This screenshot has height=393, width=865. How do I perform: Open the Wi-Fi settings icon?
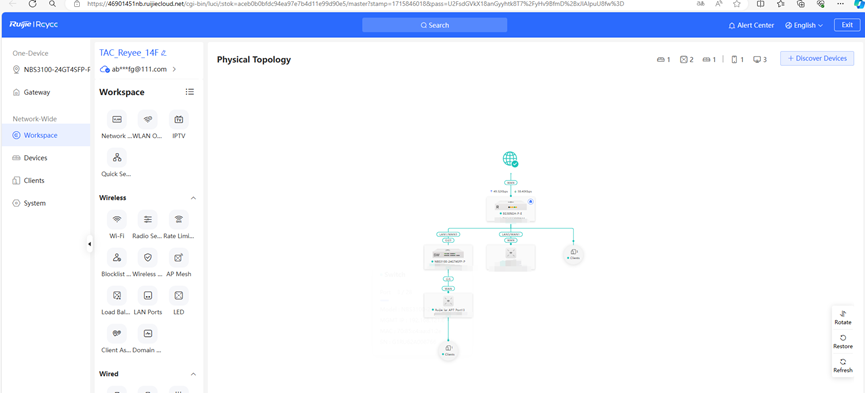click(x=116, y=219)
